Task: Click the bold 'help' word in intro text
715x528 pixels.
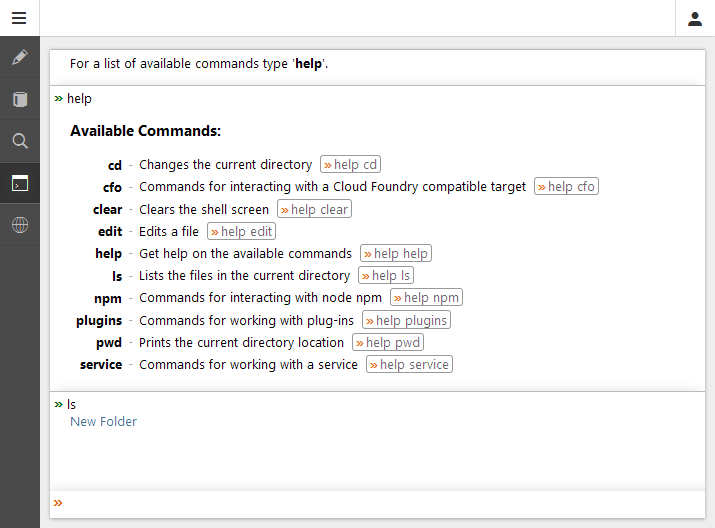Action: 308,64
